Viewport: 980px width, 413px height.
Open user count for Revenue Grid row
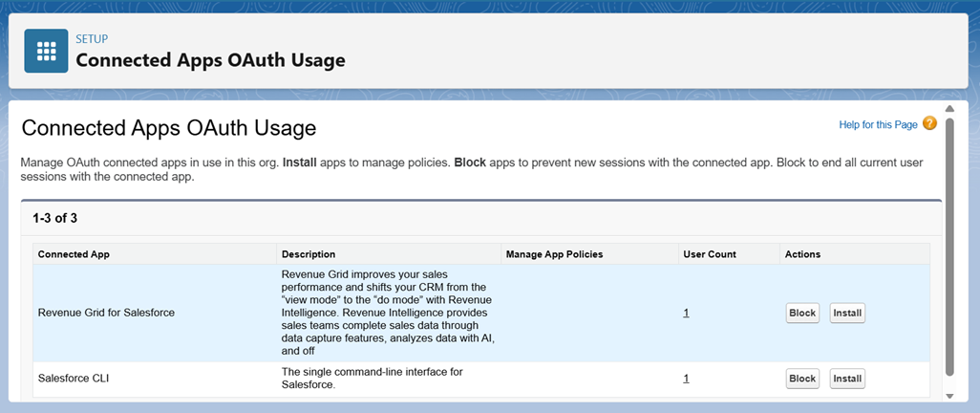[x=686, y=313]
